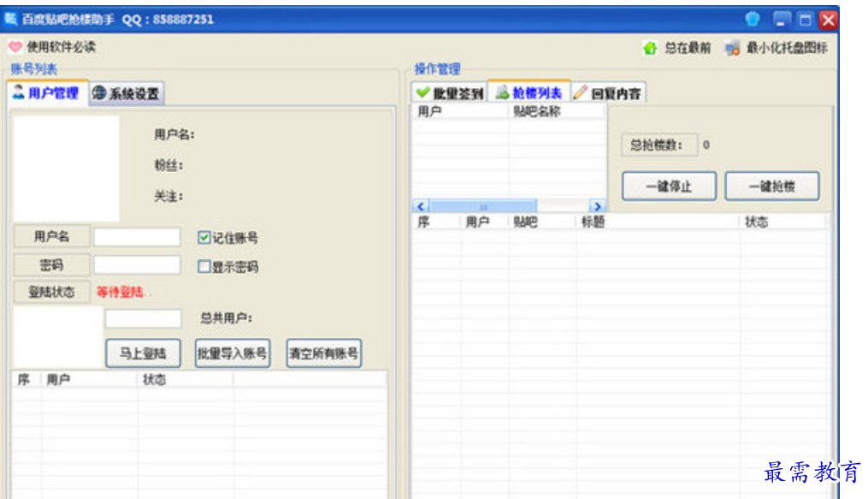
Task: Click 最小化托盘图标 to minimize to tray
Action: click(787, 48)
